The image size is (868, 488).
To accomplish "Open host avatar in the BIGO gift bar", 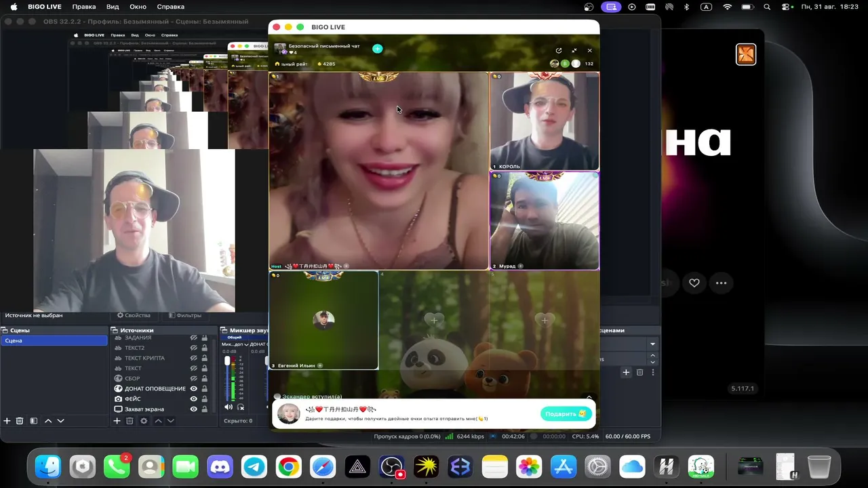I will [289, 413].
